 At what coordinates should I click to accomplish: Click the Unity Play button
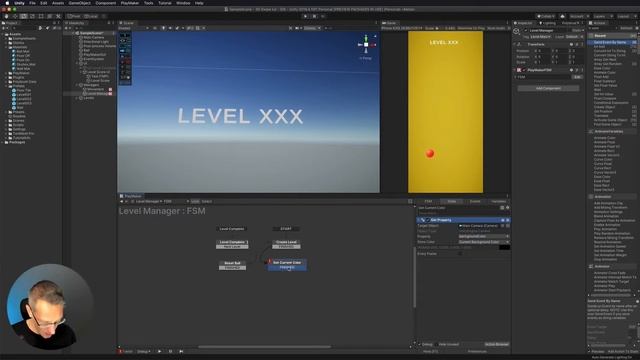click(x=305, y=16)
